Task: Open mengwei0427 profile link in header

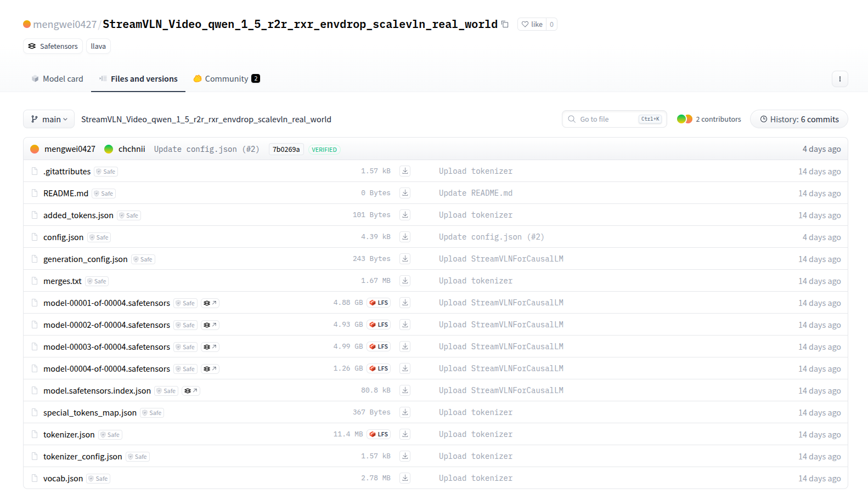Action: tap(65, 24)
